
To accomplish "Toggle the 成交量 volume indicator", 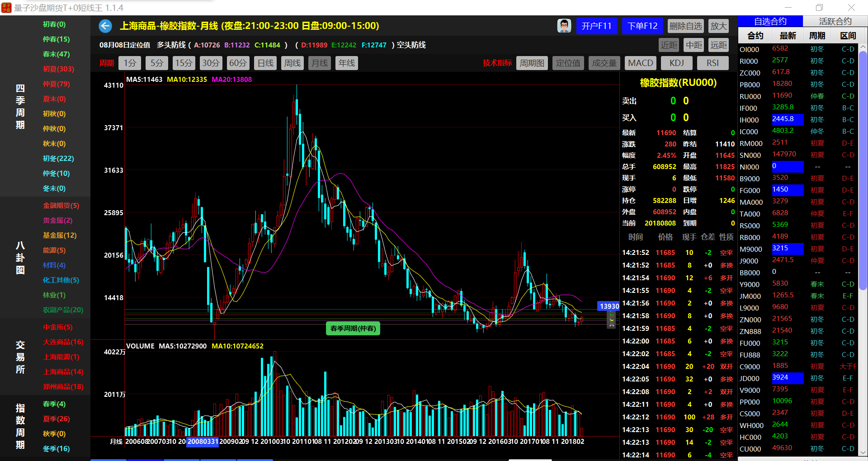I will click(604, 63).
